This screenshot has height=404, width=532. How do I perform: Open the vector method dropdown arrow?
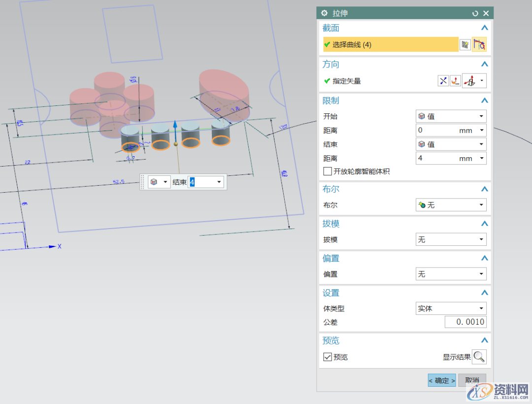[x=482, y=80]
